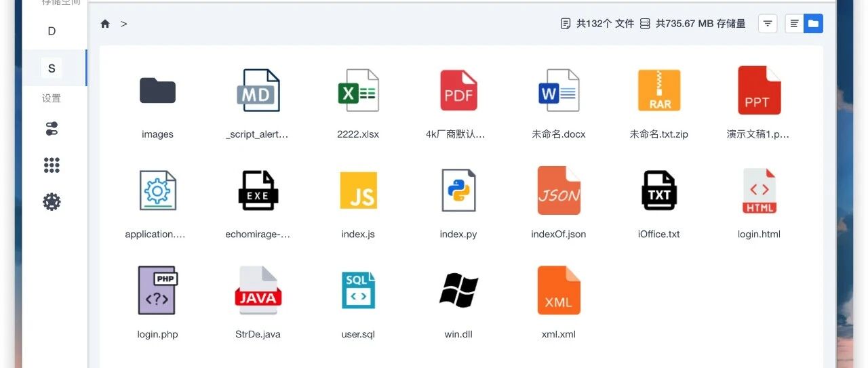Click the file name 'login.php'

coord(157,334)
